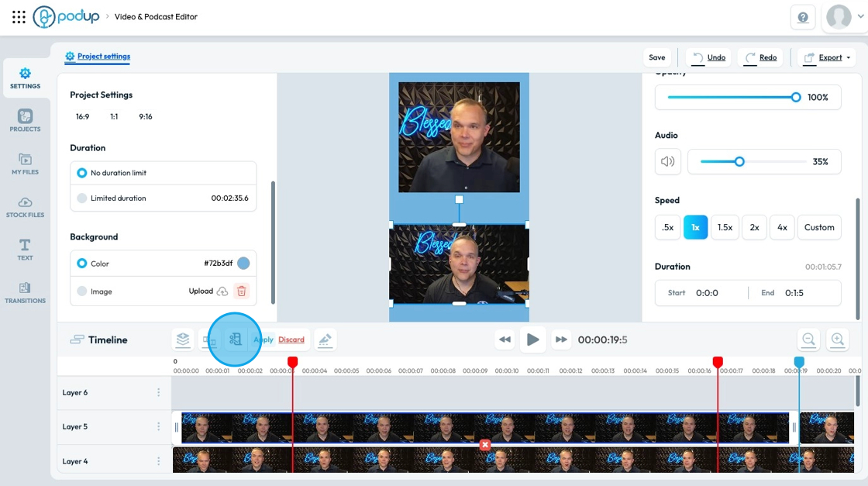Open the My Files sidebar section

coord(25,164)
